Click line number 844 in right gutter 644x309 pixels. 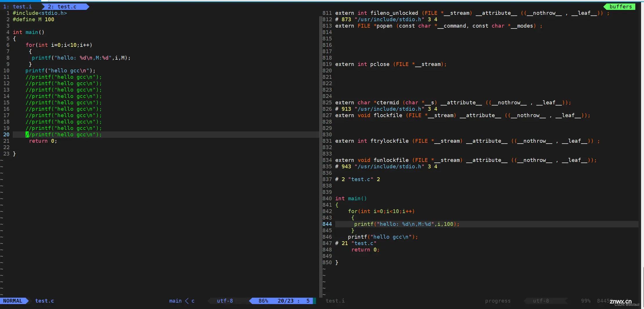tap(327, 224)
